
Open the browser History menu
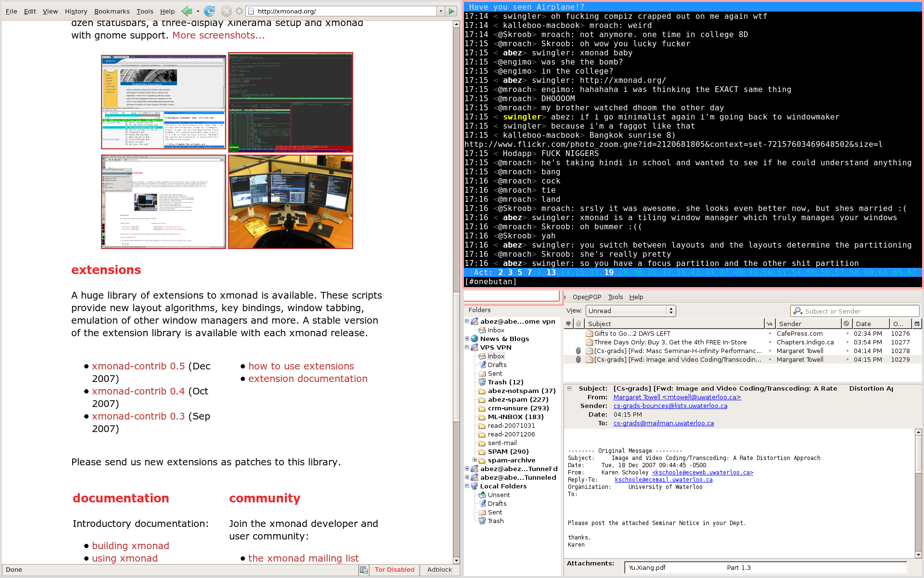pyautogui.click(x=76, y=11)
